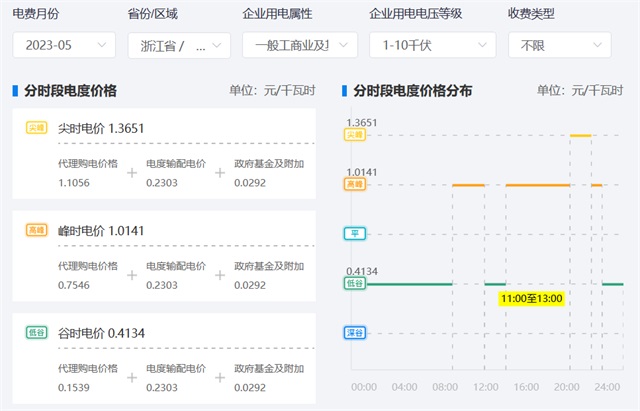This screenshot has width=640, height=411.
Task: Click 代理购电价格 1.1056 in 尖时电价 card
Action: point(88,172)
